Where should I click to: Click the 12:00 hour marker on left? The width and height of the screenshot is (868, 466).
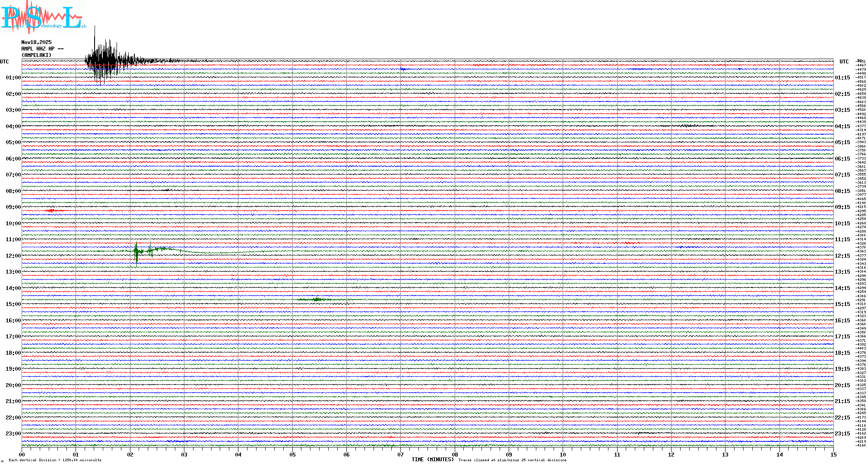13,256
